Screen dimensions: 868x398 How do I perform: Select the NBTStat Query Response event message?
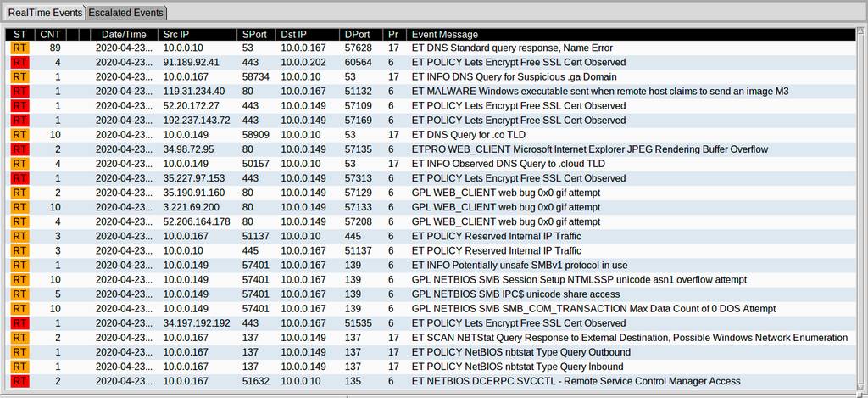click(630, 338)
